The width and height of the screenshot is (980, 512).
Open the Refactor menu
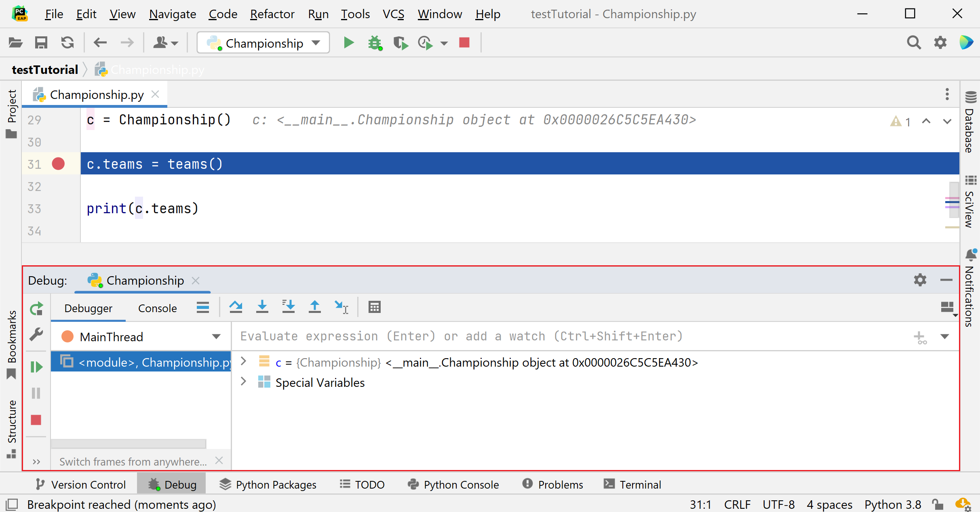(x=272, y=14)
